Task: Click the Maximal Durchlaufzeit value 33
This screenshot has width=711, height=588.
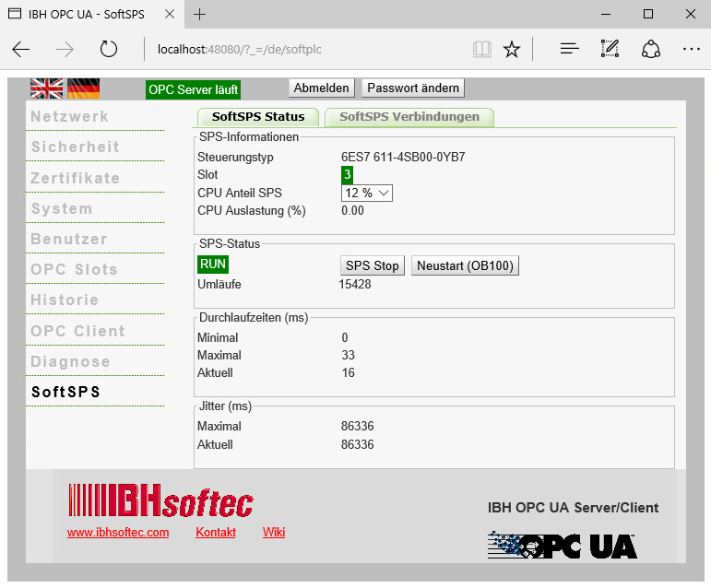Action: pyautogui.click(x=349, y=355)
